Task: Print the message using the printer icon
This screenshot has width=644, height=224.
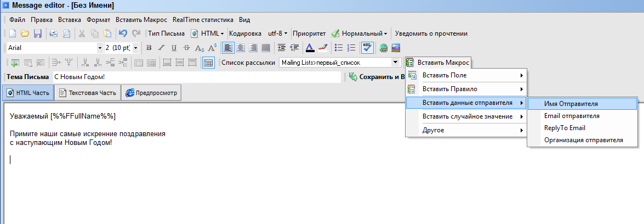Action: coord(54,33)
